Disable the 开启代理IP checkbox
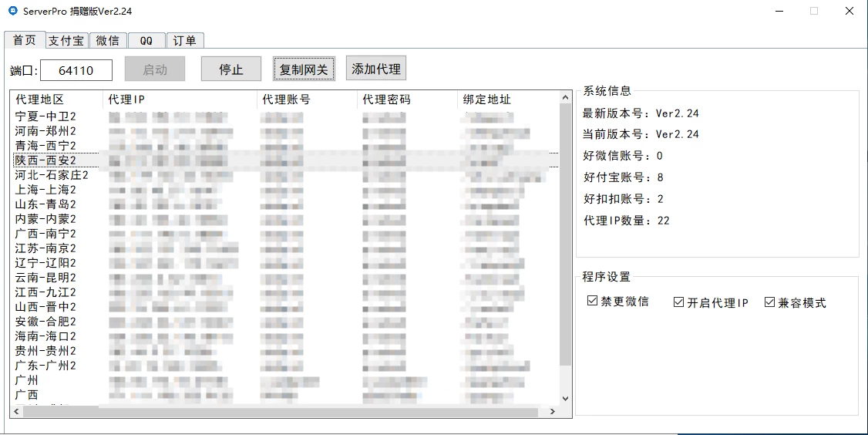The image size is (868, 435). 678,302
